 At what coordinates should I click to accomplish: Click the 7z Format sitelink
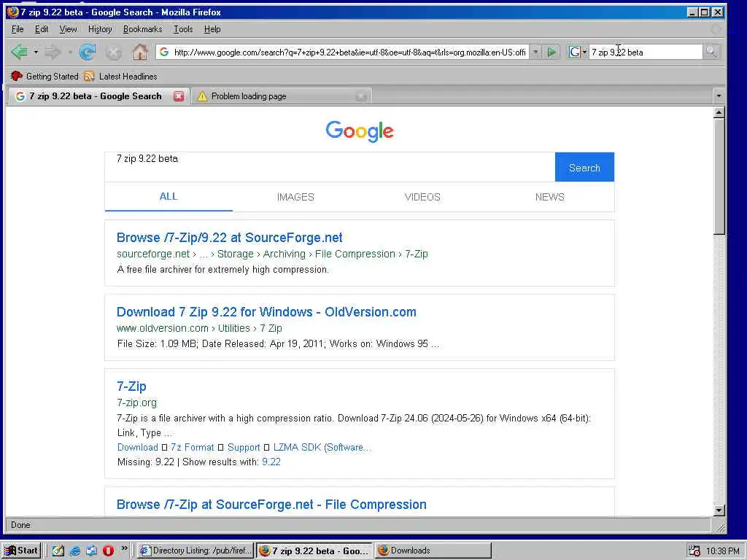coord(193,447)
